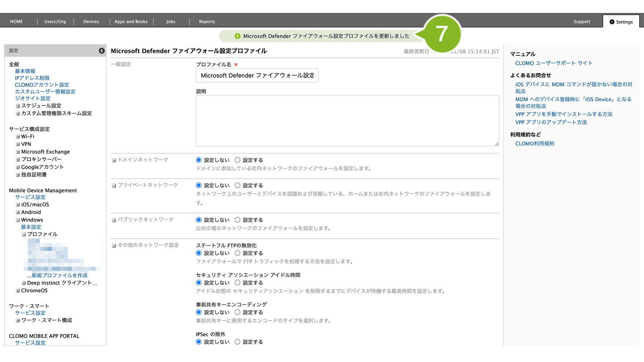
Task: Collapse the ドメインネットワーク section icon
Action: click(x=114, y=160)
